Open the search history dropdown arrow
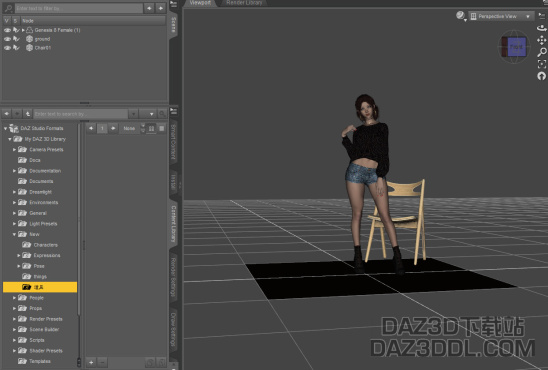The height and width of the screenshot is (370, 548). [133, 114]
